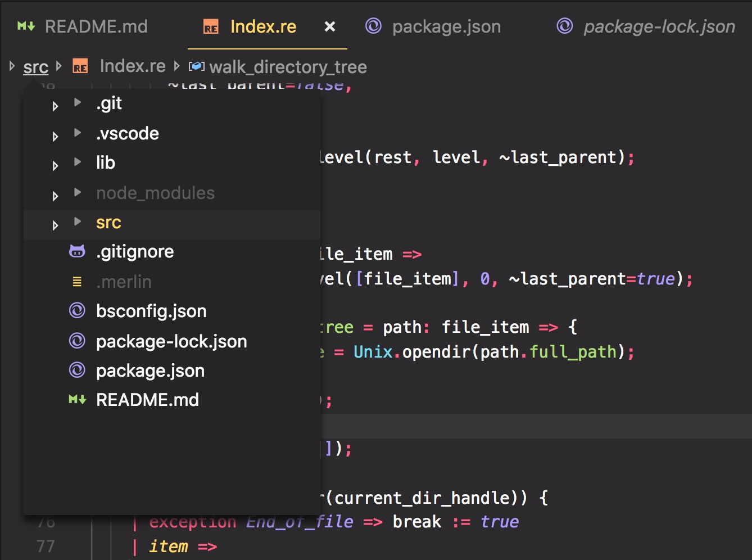This screenshot has width=752, height=560.
Task: Click walk_directory_tree in the breadcrumb
Action: (287, 67)
